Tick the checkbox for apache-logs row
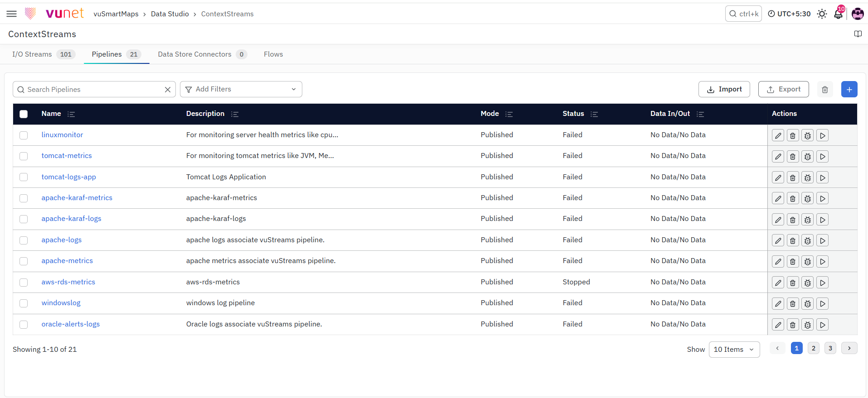868x398 pixels. click(x=24, y=240)
